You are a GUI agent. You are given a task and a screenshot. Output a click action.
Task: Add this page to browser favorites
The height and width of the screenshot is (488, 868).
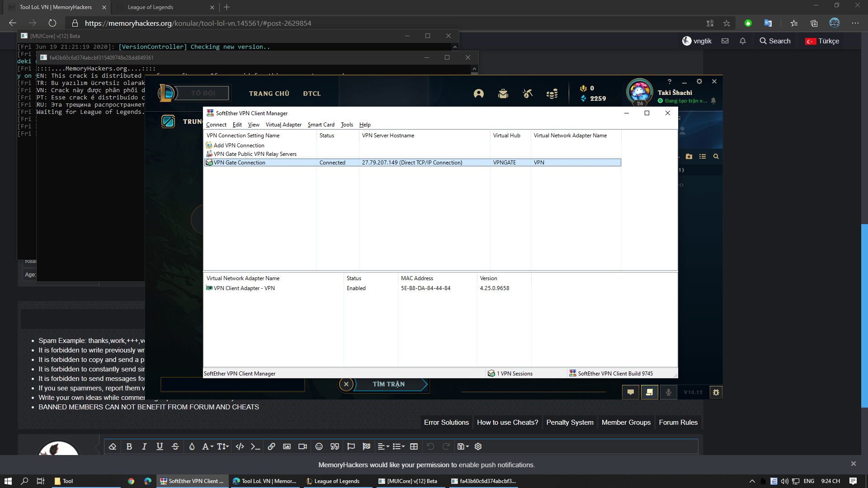726,23
